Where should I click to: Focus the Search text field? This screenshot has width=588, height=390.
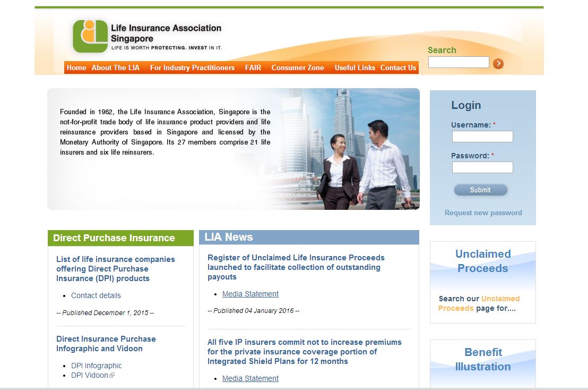(458, 62)
